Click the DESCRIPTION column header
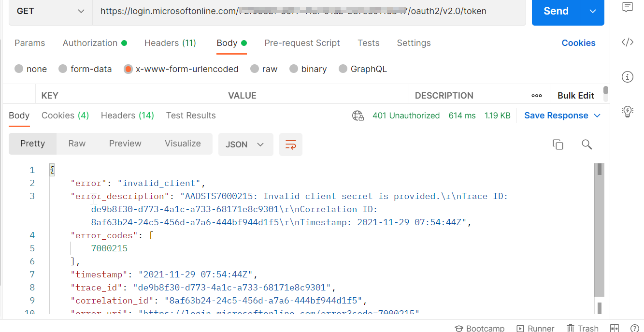The image size is (644, 332). coord(444,96)
